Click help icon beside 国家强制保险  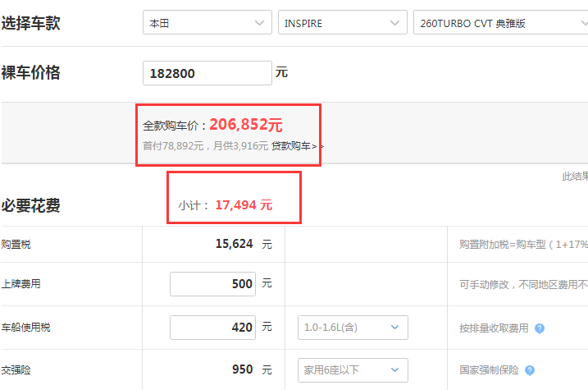pos(530,370)
